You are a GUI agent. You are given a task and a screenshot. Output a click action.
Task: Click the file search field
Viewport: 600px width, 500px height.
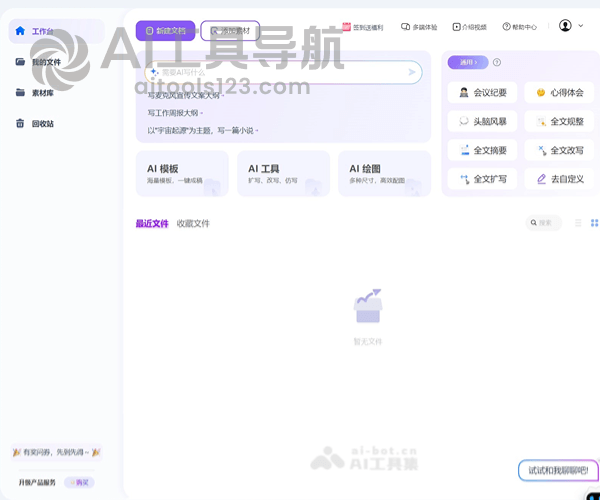[544, 223]
